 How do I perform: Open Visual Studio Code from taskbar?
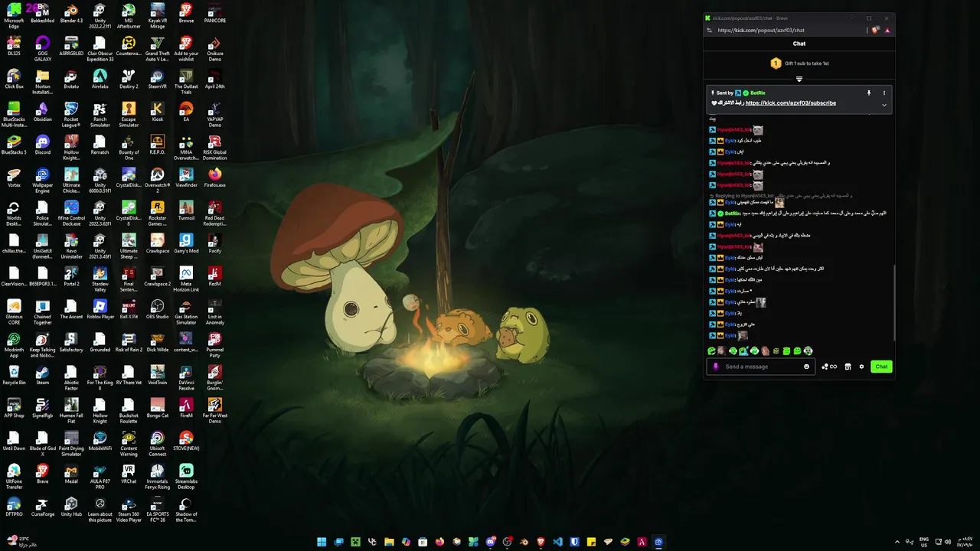[557, 542]
